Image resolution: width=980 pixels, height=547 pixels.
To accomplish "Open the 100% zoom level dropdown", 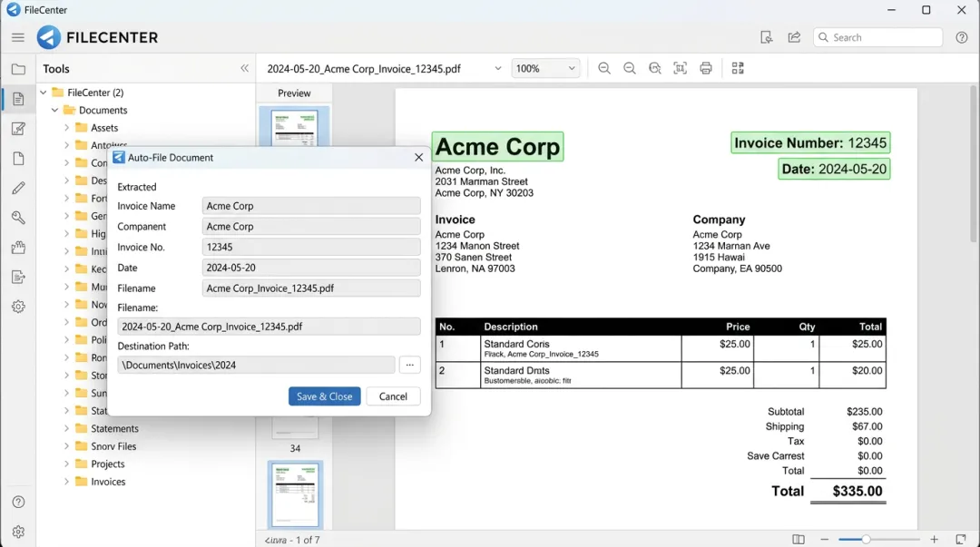I will click(x=545, y=68).
